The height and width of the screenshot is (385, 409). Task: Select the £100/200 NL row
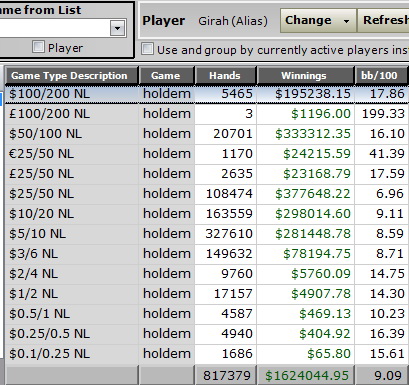tap(207, 114)
